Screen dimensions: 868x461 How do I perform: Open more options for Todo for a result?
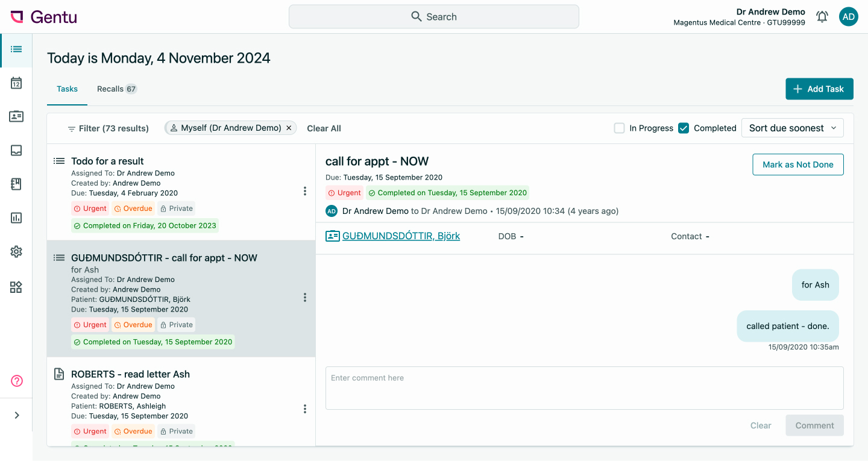pyautogui.click(x=304, y=191)
